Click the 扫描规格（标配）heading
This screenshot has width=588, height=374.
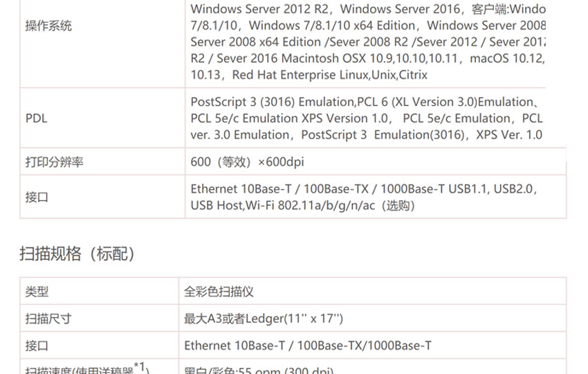77,253
